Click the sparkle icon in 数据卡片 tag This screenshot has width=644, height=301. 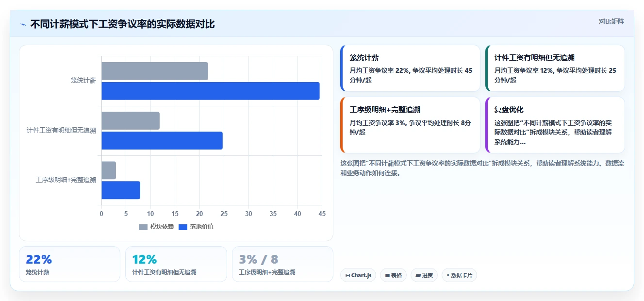[448, 275]
